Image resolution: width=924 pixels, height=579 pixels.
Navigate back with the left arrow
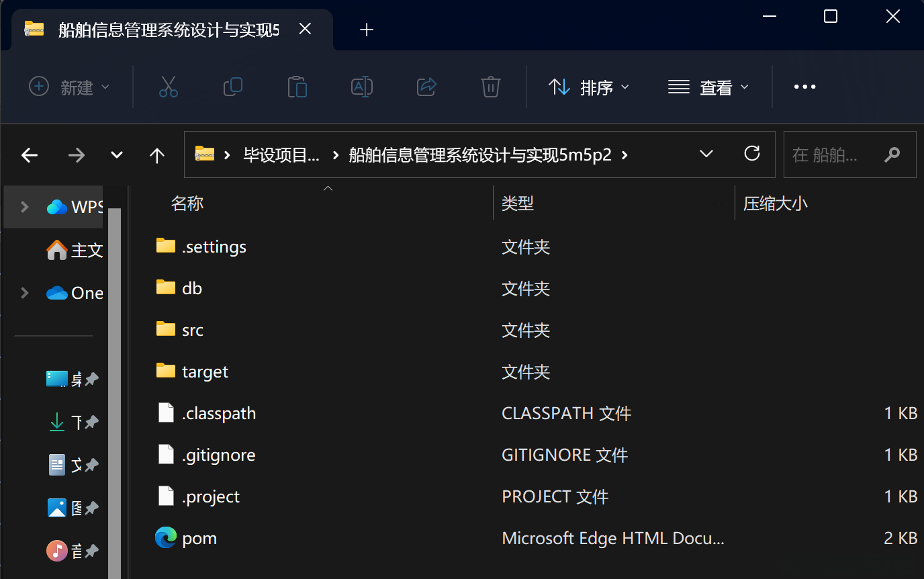[30, 155]
